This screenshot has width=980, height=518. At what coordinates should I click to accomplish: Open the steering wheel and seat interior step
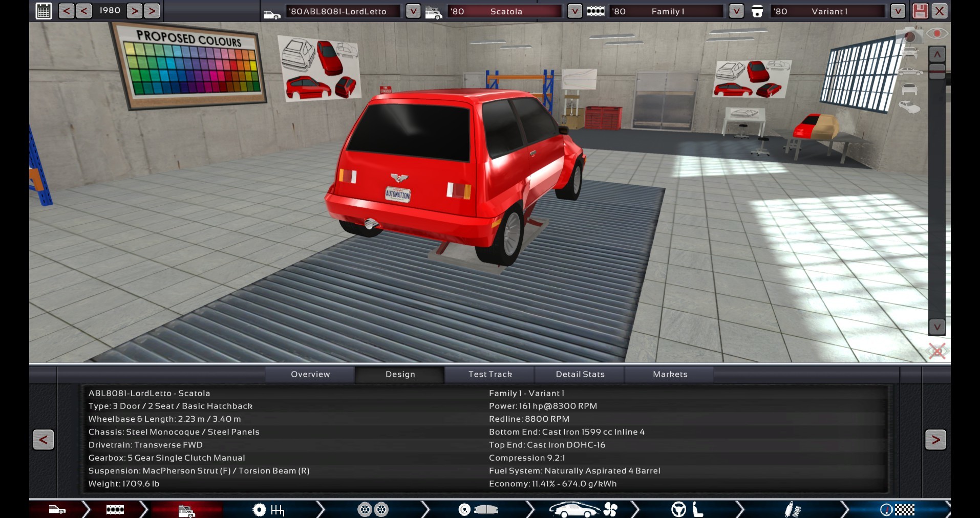tap(687, 510)
